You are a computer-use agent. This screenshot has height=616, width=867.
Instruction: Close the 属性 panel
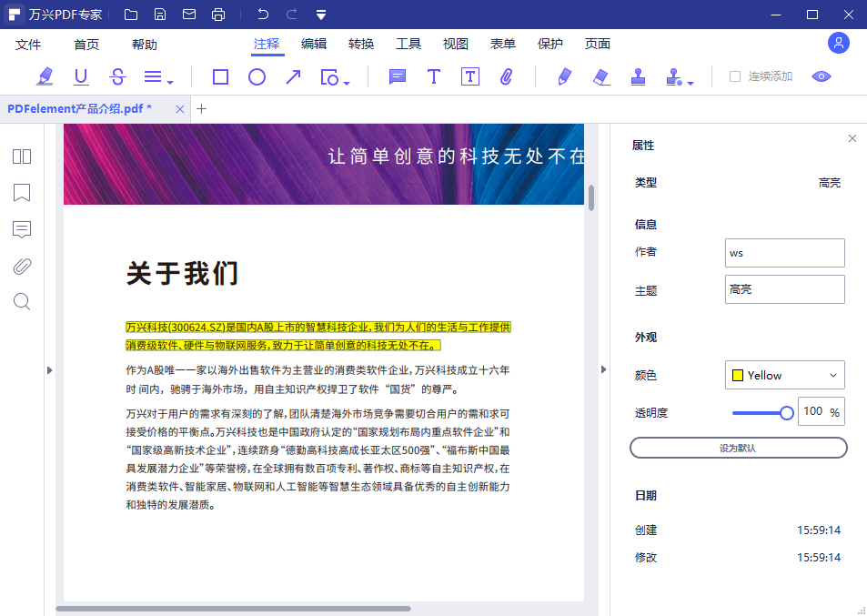click(852, 138)
